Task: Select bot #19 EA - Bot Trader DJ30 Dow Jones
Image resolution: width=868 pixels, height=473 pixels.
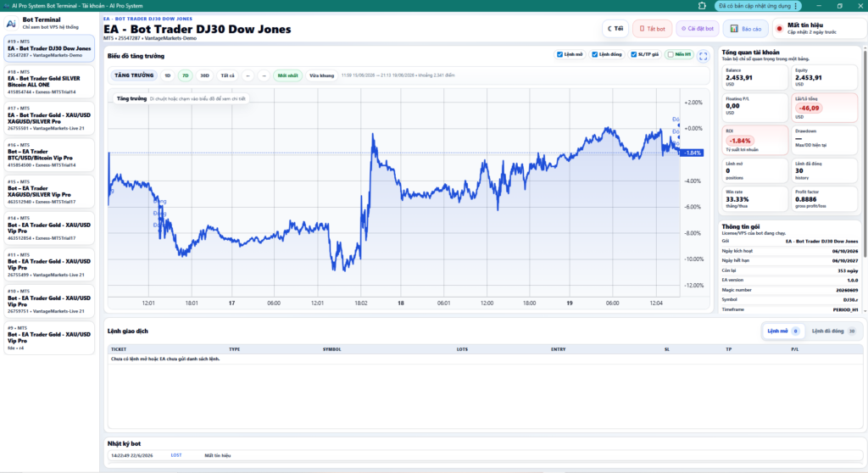Action: click(x=49, y=48)
